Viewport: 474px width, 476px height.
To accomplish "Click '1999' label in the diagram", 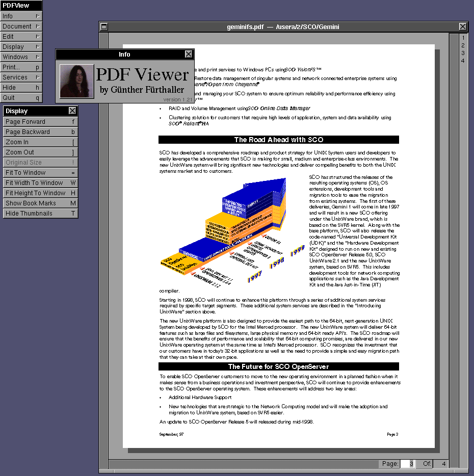I will click(298, 251).
